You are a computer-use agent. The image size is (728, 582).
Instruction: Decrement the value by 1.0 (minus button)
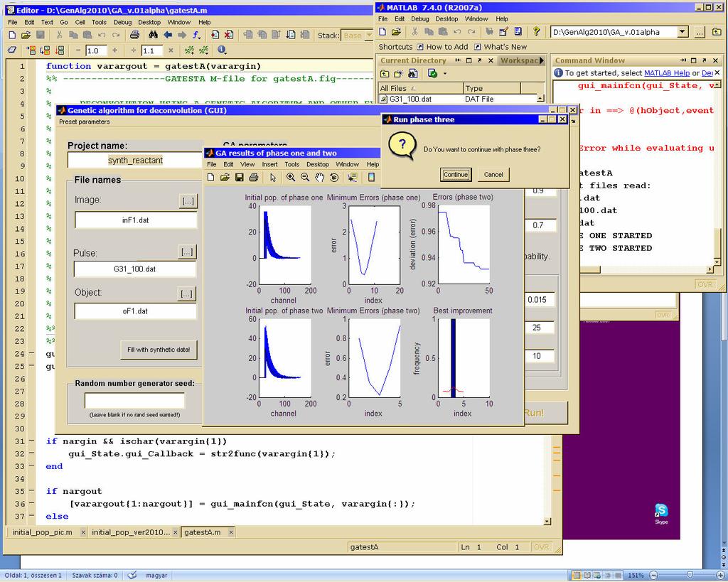pos(77,50)
